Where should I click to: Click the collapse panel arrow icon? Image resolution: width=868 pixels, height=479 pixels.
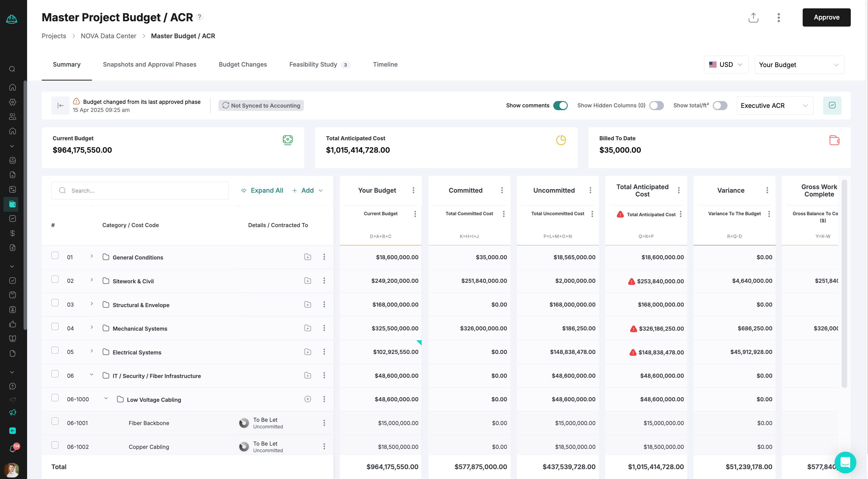(x=61, y=105)
